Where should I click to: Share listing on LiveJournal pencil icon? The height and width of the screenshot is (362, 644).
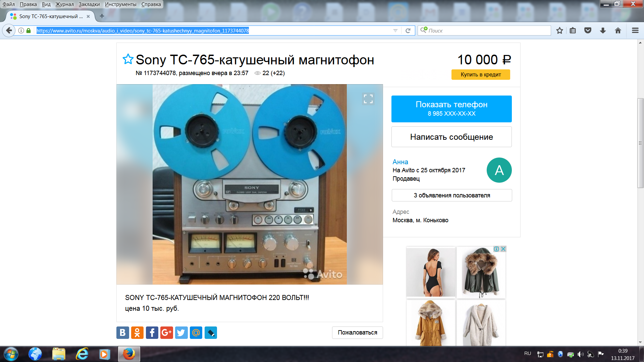click(x=211, y=333)
